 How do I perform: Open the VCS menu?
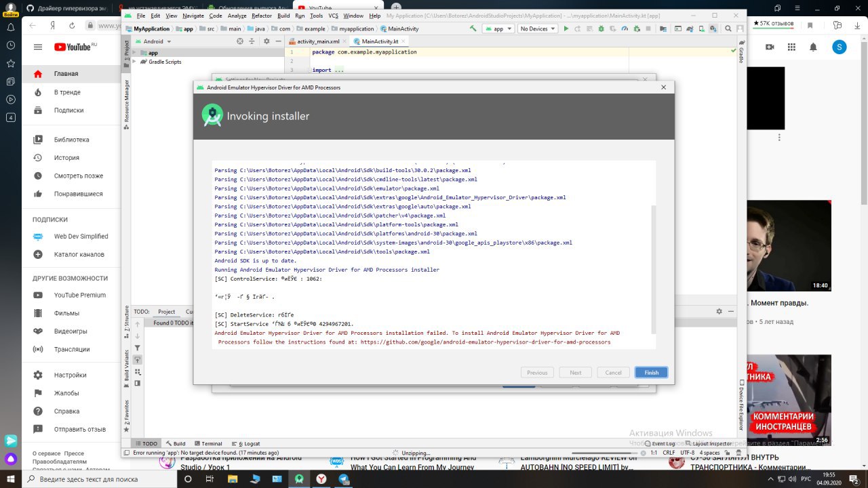[333, 16]
